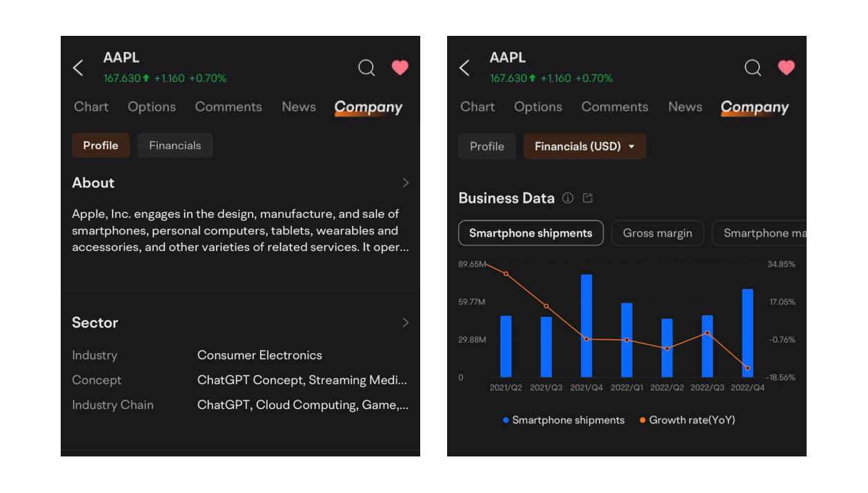The image size is (868, 493).
Task: Switch to Options tab in left panel
Action: click(152, 107)
